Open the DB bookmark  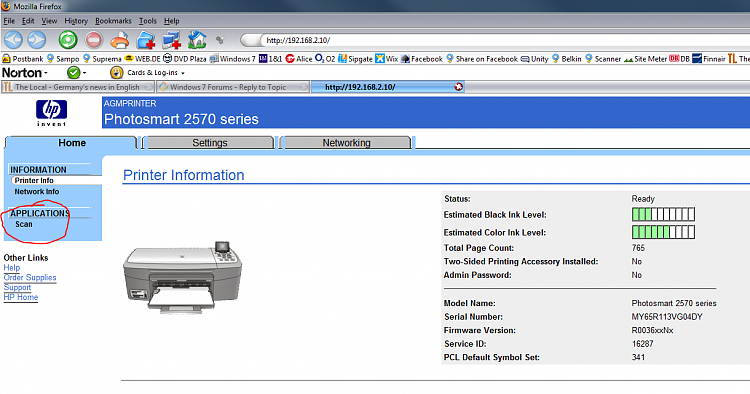679,59
